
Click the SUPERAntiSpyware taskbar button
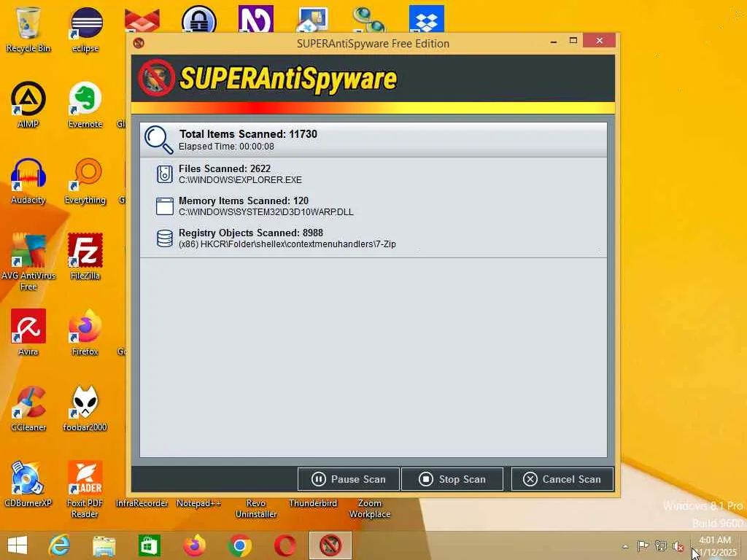[330, 545]
